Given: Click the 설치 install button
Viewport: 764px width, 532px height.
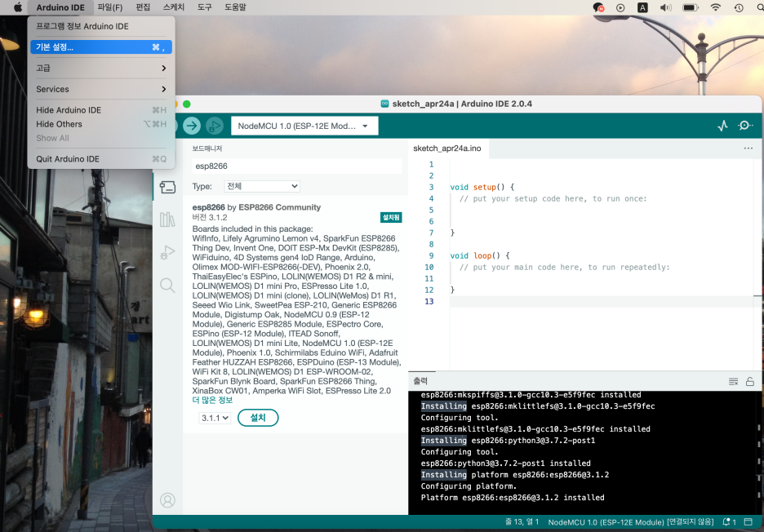Looking at the screenshot, I should coord(258,418).
